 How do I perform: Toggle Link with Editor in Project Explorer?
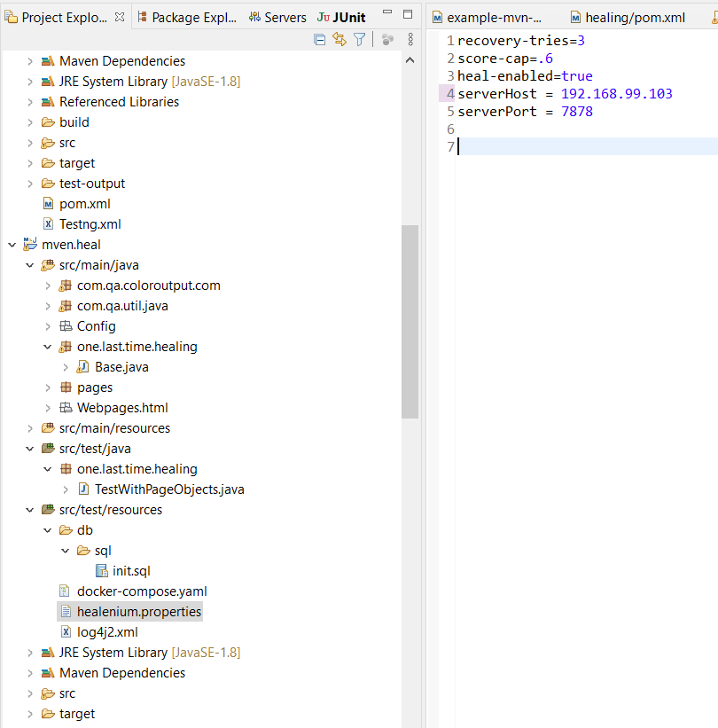point(339,40)
